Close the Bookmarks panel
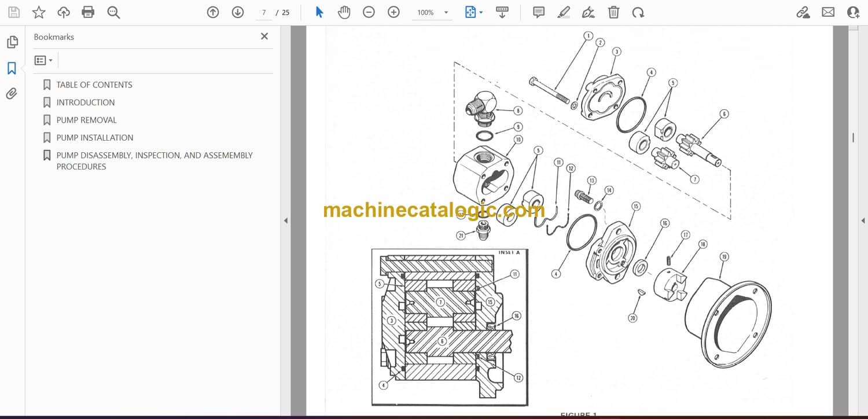868x419 pixels. [x=264, y=36]
